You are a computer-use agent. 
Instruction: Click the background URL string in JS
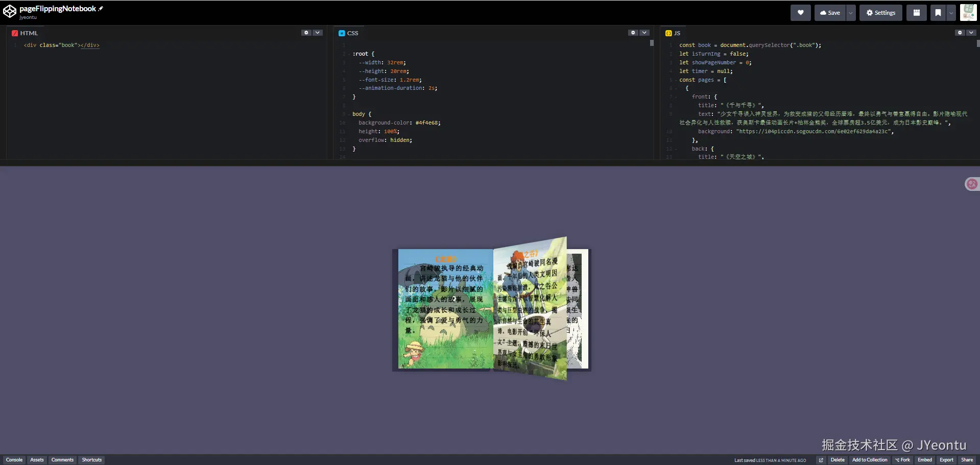pos(814,132)
